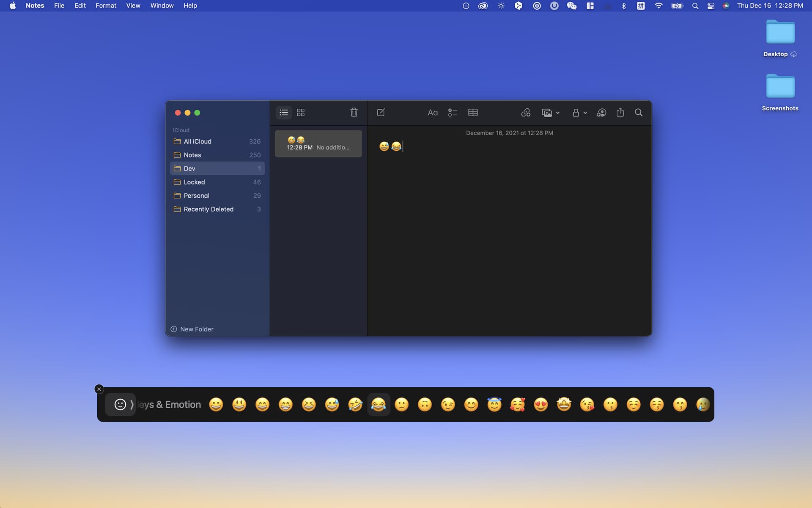Delete the note with trash icon

pos(354,113)
